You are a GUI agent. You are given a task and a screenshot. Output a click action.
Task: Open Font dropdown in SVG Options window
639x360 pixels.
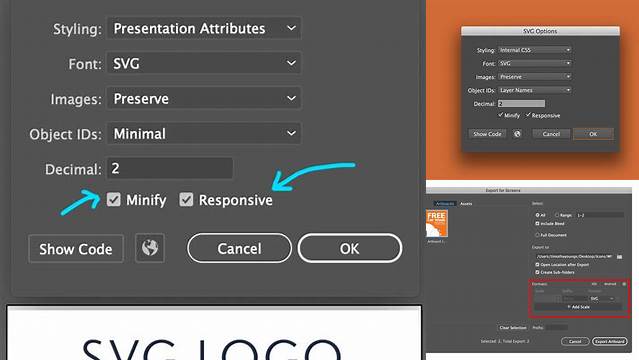click(535, 63)
